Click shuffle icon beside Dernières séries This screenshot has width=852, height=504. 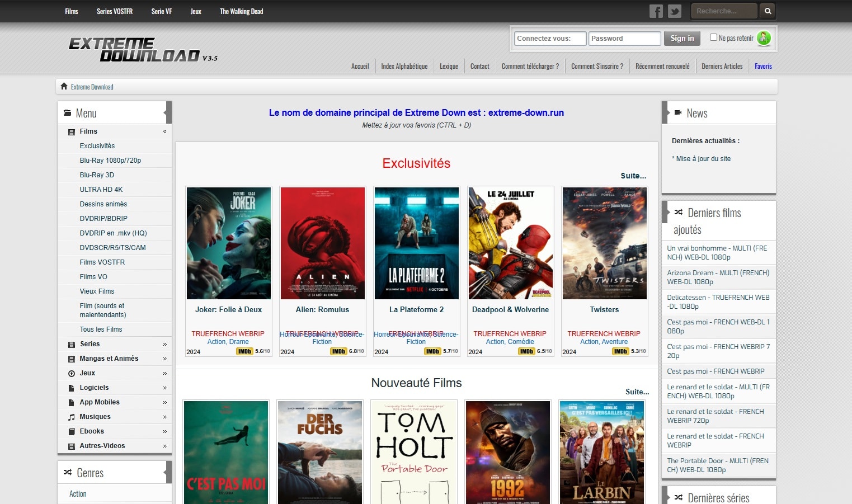(679, 497)
